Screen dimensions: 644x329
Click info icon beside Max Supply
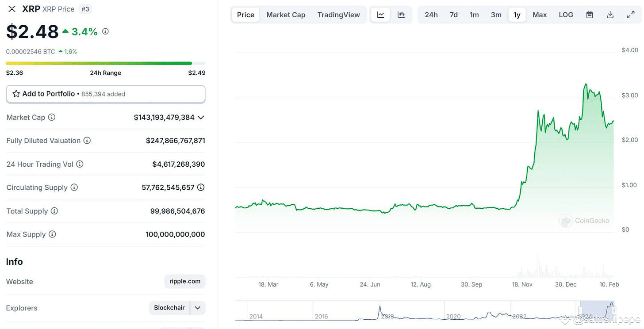coord(52,234)
